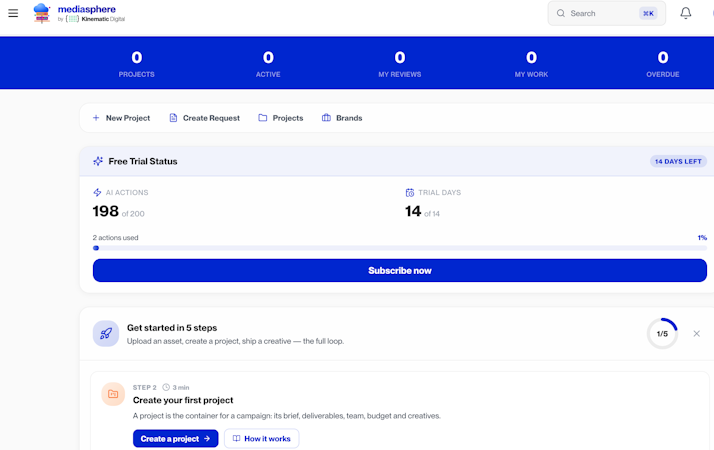Open notifications bell

coord(686,13)
